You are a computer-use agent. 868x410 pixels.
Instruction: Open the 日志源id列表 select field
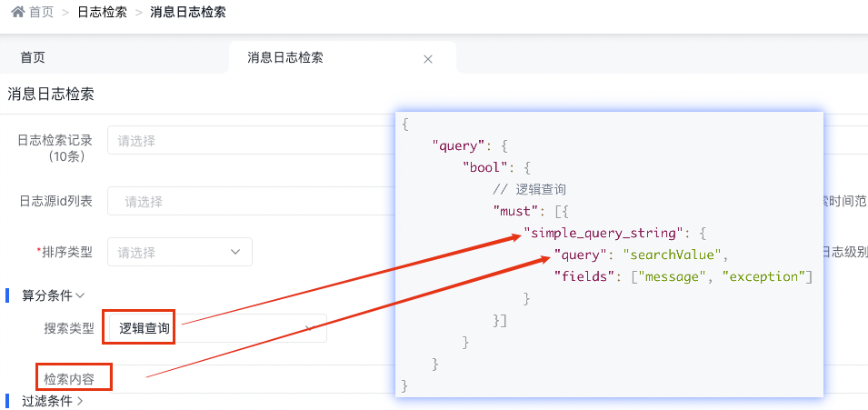251,201
